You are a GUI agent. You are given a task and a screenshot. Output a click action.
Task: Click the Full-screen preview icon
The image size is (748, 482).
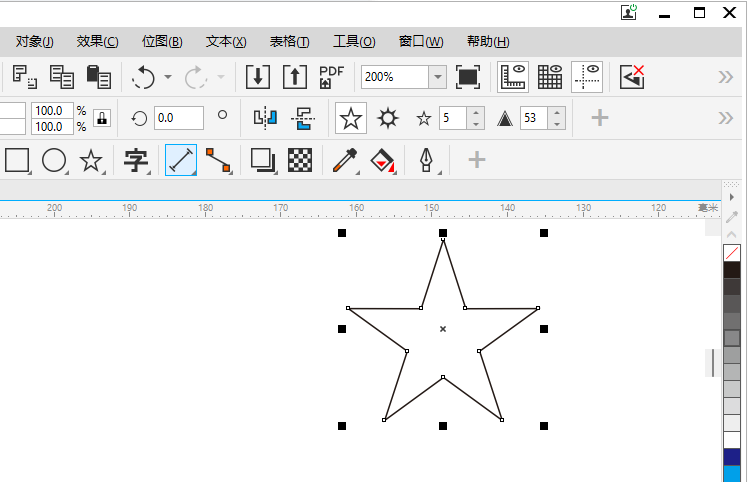click(468, 77)
